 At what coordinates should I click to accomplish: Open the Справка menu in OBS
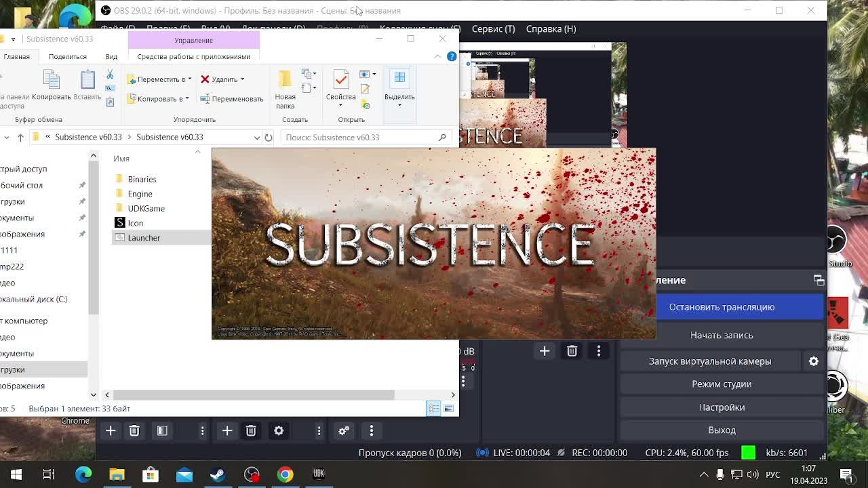(x=551, y=28)
